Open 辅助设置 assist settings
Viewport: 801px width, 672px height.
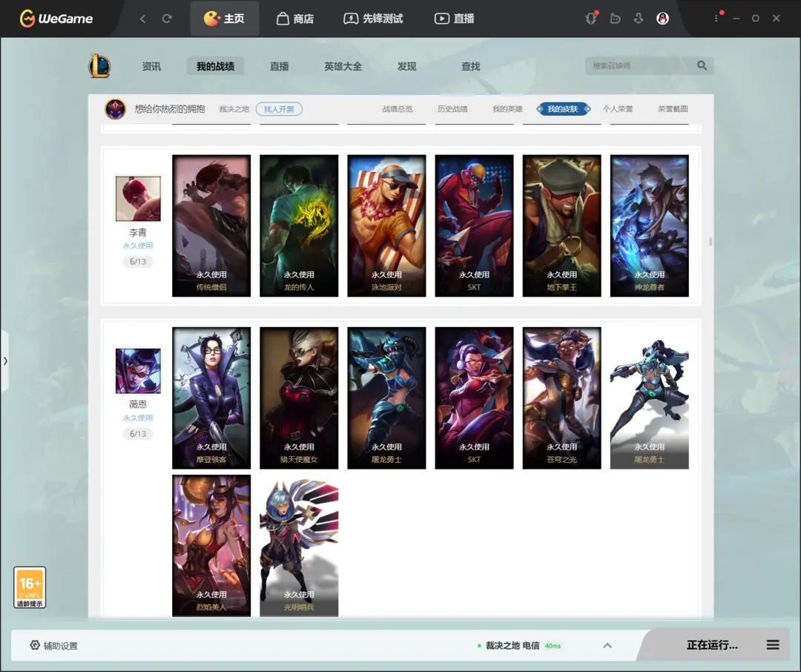click(x=53, y=645)
